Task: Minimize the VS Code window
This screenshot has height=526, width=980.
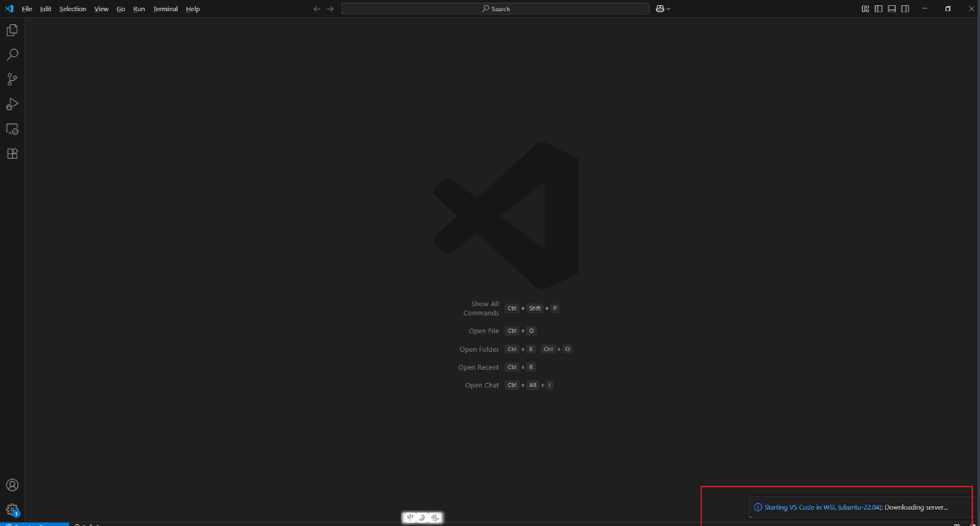Action: pos(924,9)
